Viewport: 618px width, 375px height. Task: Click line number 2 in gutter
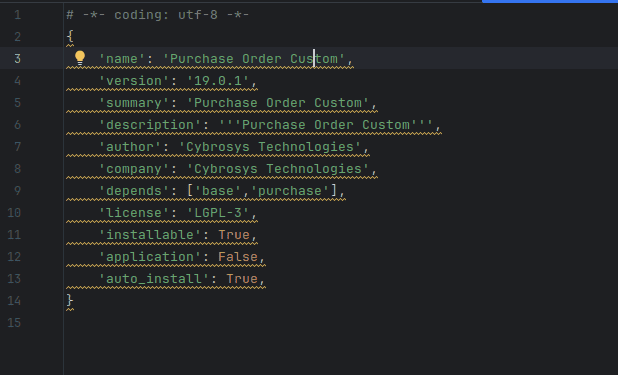point(17,37)
